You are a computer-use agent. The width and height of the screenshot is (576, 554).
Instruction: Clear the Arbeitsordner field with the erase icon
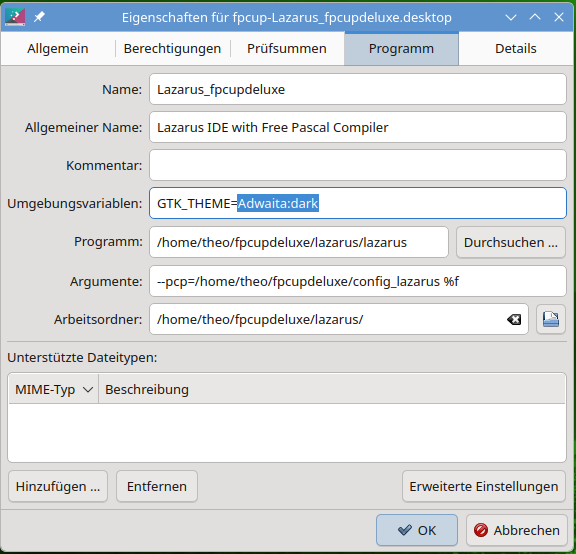click(x=514, y=320)
